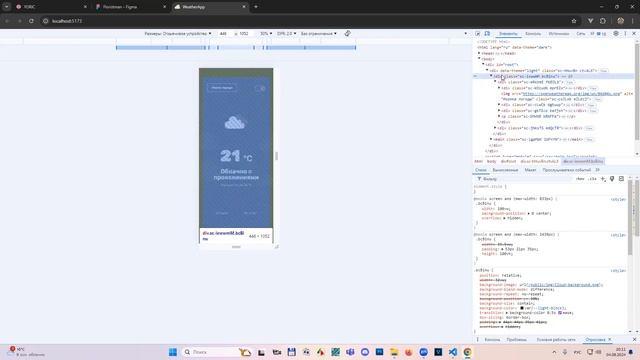Open Visual Studio Code from taskbar
640x360 pixels.
pyautogui.click(x=453, y=352)
